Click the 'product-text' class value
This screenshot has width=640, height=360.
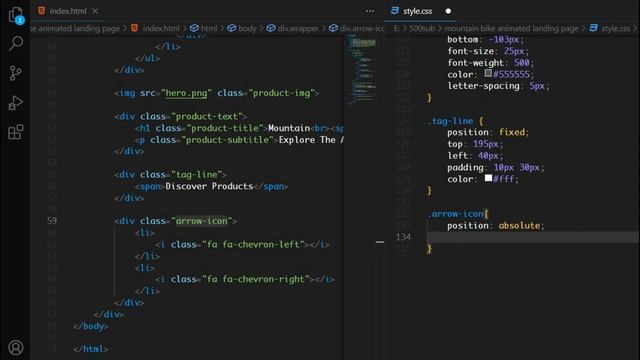207,116
